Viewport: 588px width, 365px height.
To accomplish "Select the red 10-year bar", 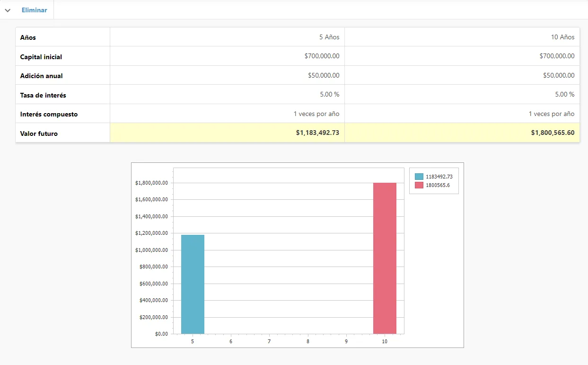I will click(385, 258).
